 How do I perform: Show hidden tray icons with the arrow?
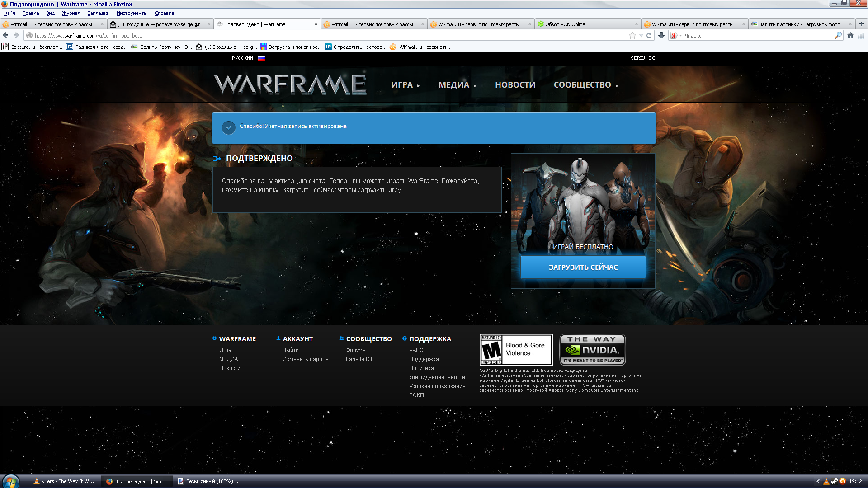(x=817, y=481)
